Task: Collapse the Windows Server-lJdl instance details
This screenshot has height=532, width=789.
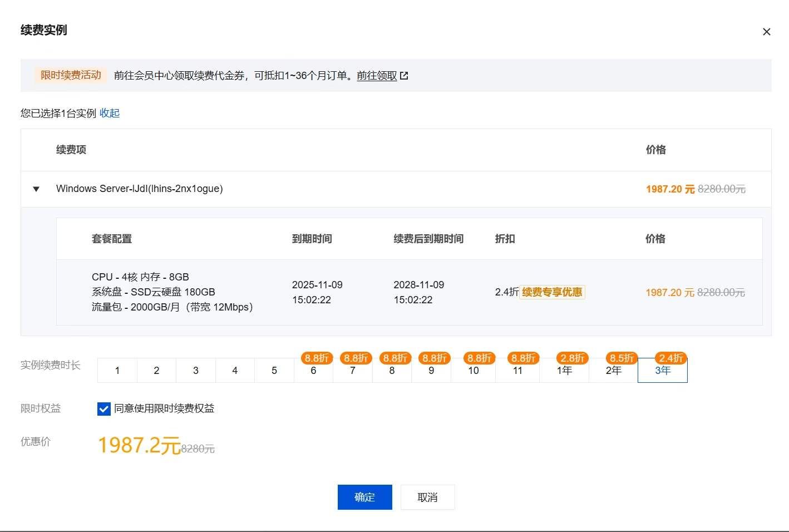Action: [36, 189]
